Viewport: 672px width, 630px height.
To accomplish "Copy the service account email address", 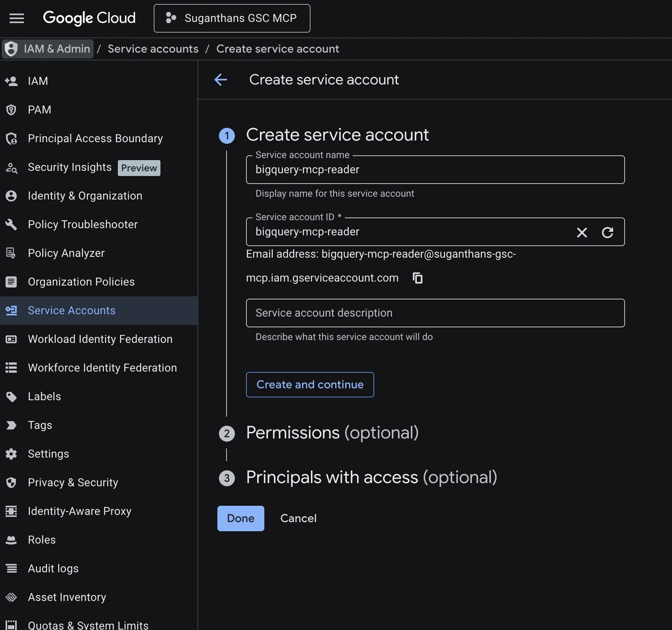I will (418, 278).
